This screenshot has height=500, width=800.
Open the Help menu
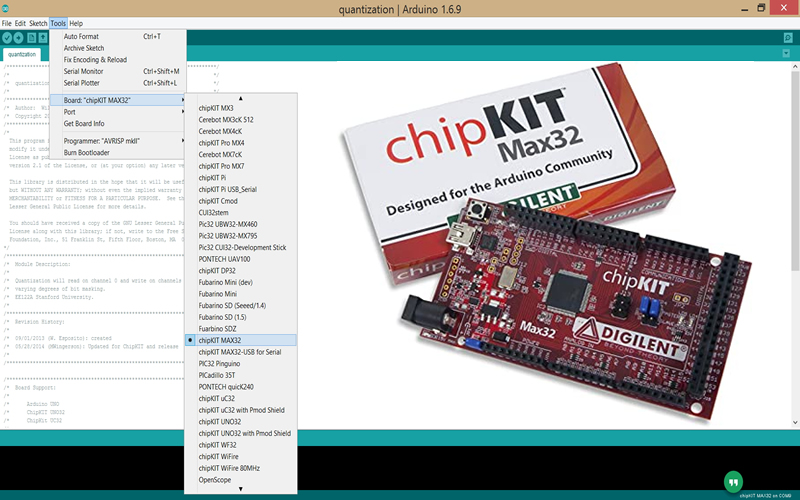coord(76,23)
